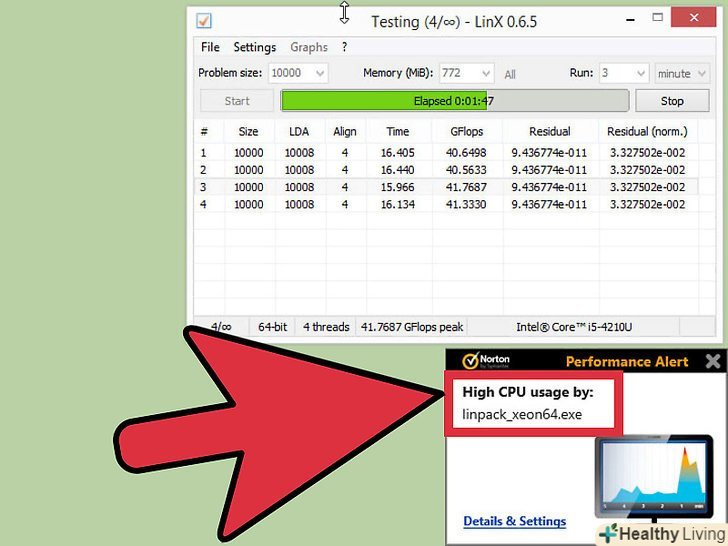Click the 64-bit status bar entry
This screenshot has width=728, height=546.
[x=273, y=327]
